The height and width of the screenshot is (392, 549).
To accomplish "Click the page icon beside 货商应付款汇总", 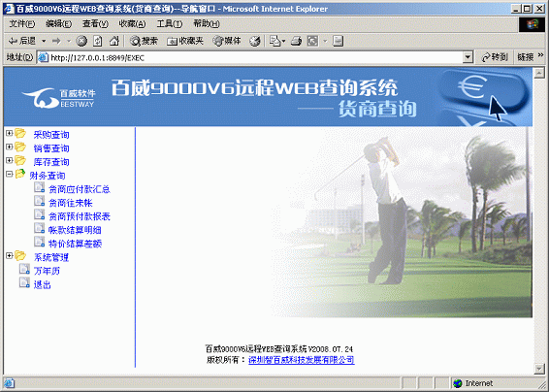I will [x=39, y=187].
